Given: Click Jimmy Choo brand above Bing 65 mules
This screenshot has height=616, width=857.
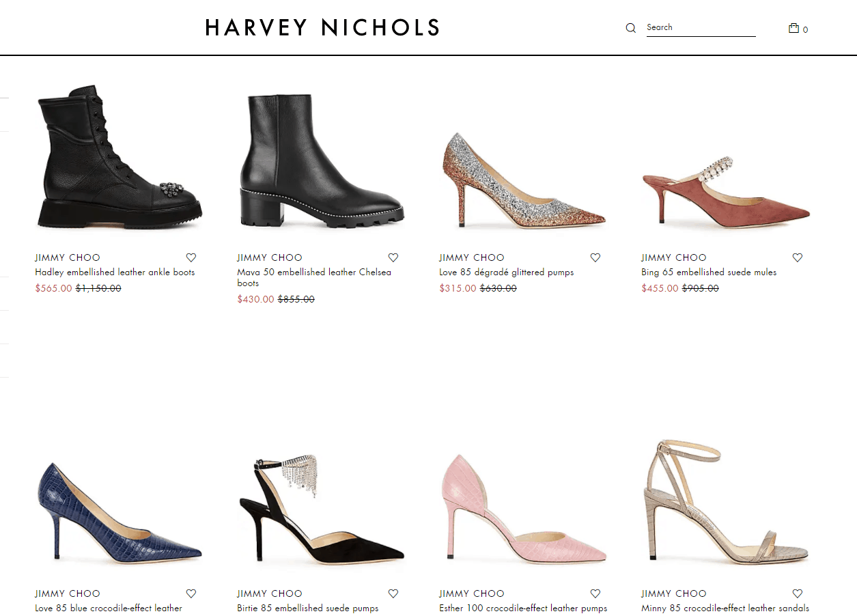Looking at the screenshot, I should (674, 257).
